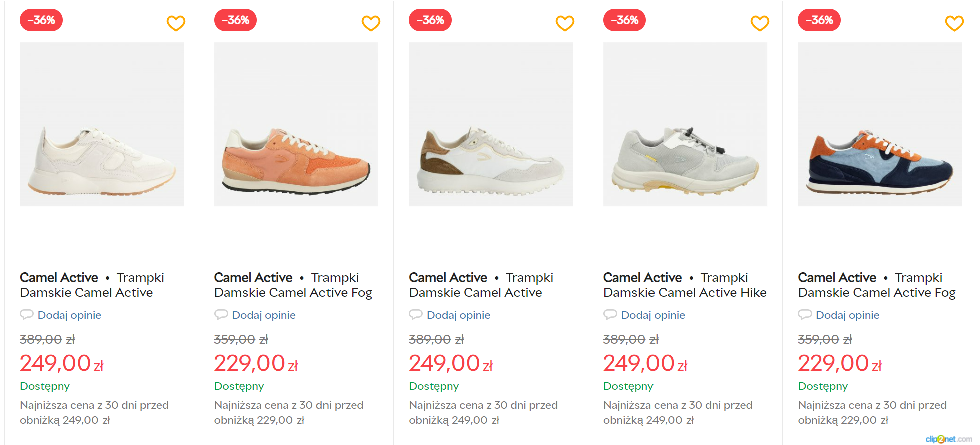Click comment bubble icon under first product
The height and width of the screenshot is (445, 980).
coord(26,315)
